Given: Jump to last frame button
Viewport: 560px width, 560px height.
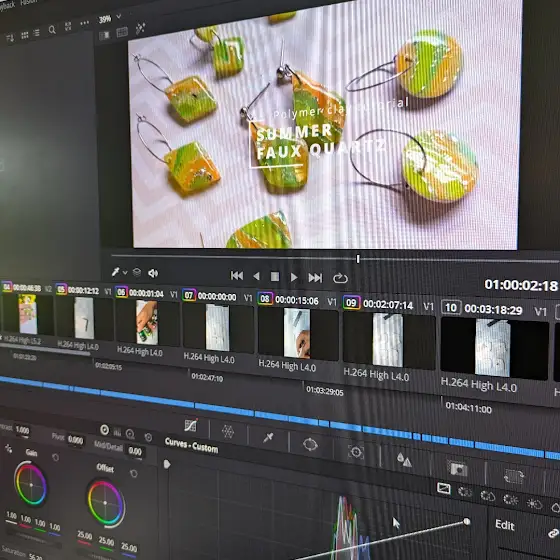Looking at the screenshot, I should coord(315,278).
